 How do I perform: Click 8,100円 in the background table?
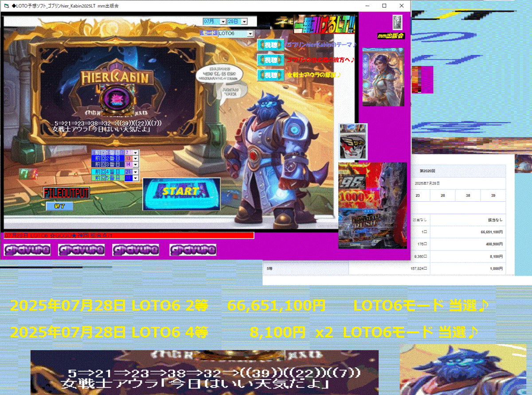(x=497, y=256)
